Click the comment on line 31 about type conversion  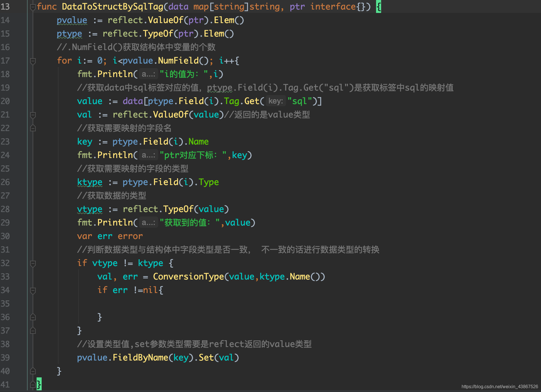228,250
